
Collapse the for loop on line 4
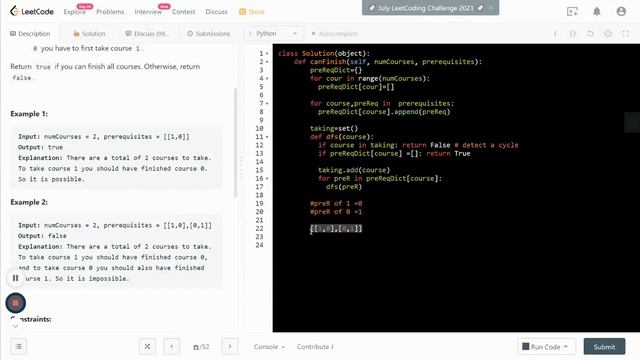pyautogui.click(x=267, y=78)
